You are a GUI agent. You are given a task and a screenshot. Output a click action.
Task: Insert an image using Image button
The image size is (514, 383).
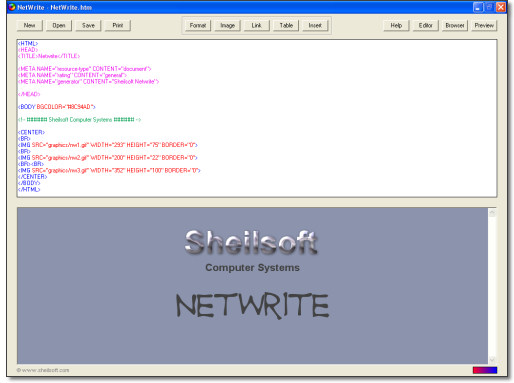click(227, 25)
